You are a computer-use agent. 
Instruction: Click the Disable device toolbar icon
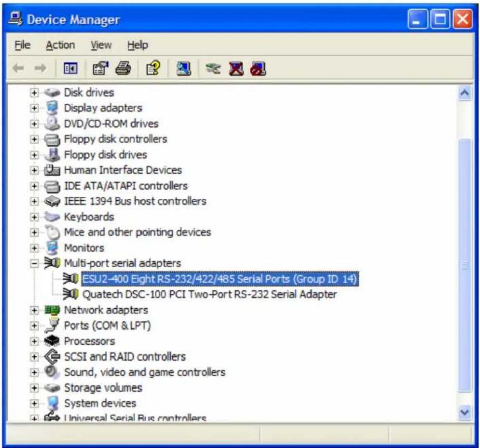(258, 68)
